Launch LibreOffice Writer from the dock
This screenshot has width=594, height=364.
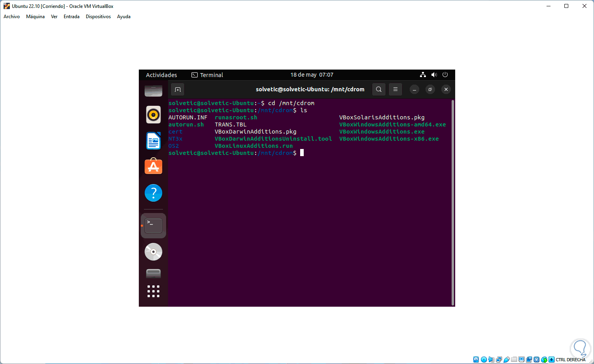(x=153, y=141)
